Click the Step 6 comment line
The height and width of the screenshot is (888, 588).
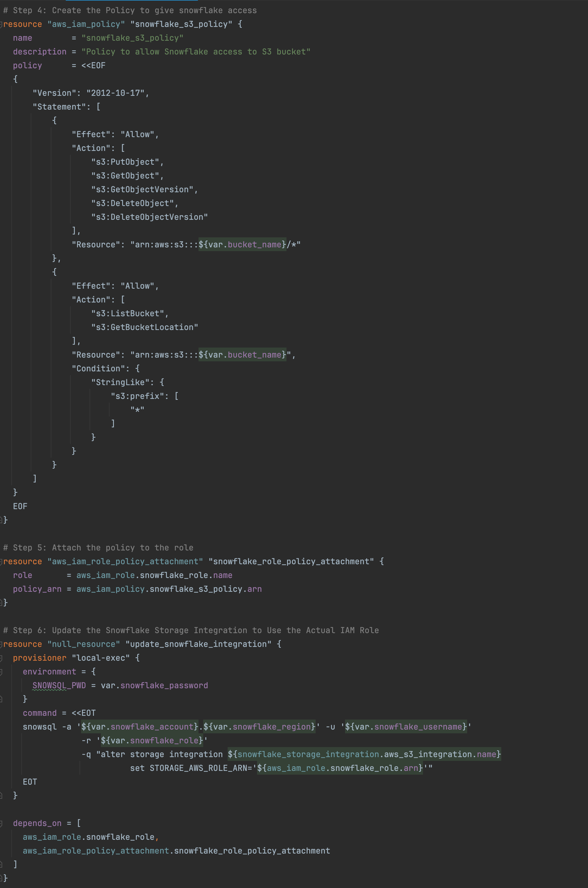pyautogui.click(x=191, y=630)
